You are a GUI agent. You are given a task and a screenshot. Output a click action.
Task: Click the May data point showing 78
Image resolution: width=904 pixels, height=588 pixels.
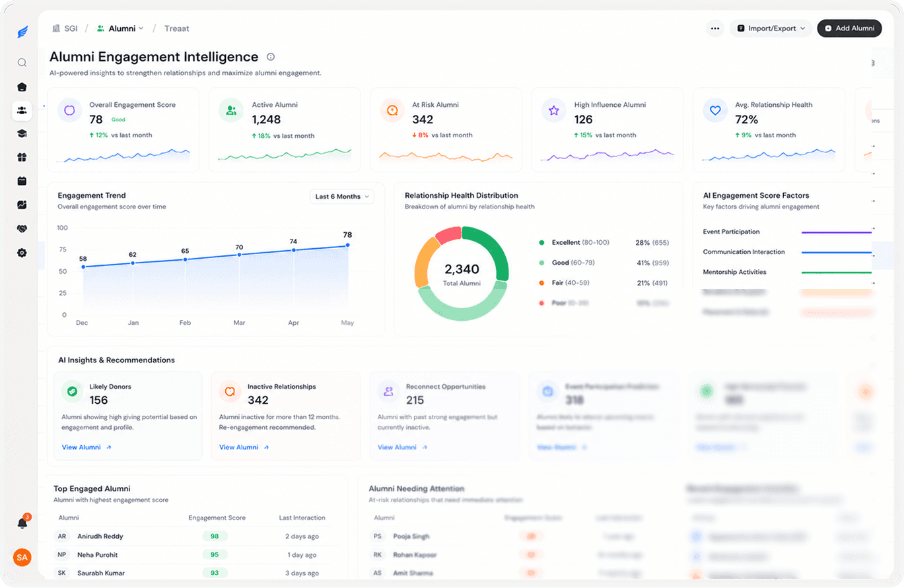(347, 245)
